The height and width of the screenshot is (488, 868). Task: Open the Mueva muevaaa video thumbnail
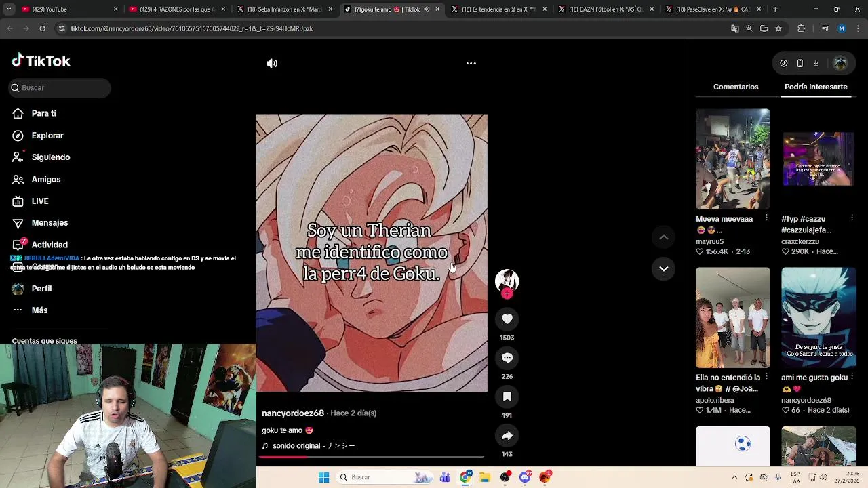733,159
